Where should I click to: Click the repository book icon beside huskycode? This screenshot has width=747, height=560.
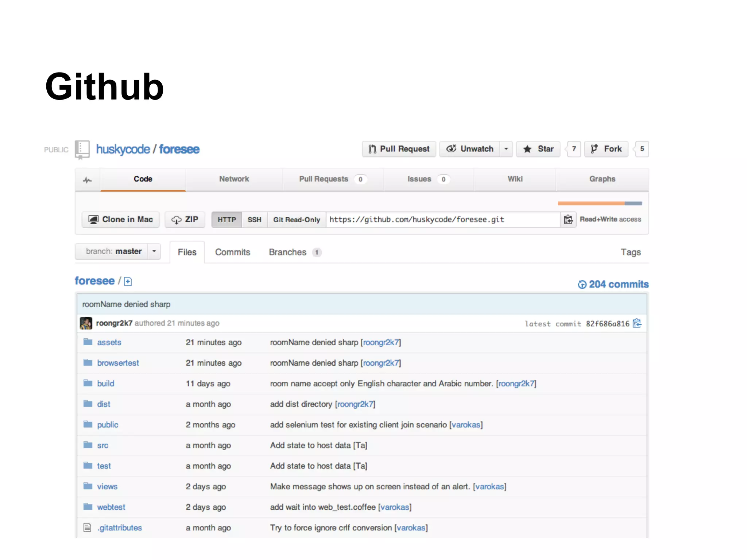coord(82,149)
